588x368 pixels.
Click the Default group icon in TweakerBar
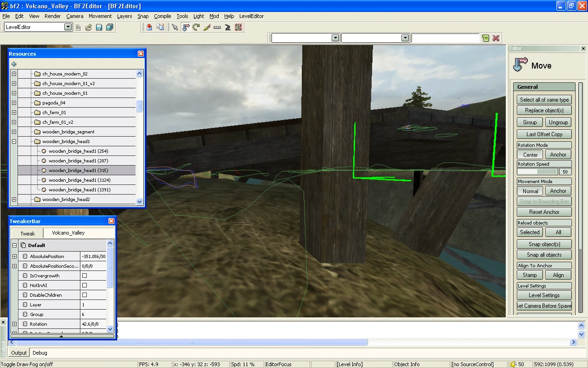[x=23, y=245]
